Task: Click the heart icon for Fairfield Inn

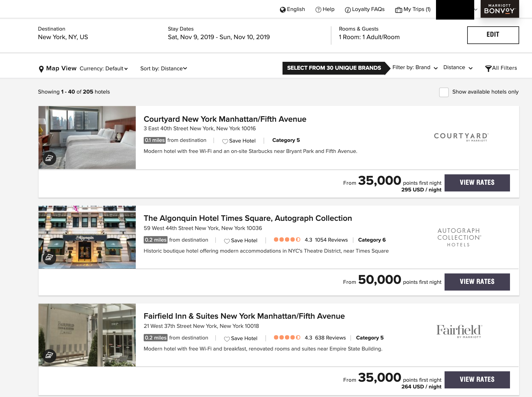Action: pos(227,339)
